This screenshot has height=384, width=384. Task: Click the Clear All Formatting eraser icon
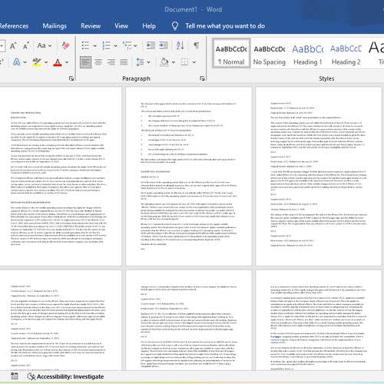pos(66,46)
